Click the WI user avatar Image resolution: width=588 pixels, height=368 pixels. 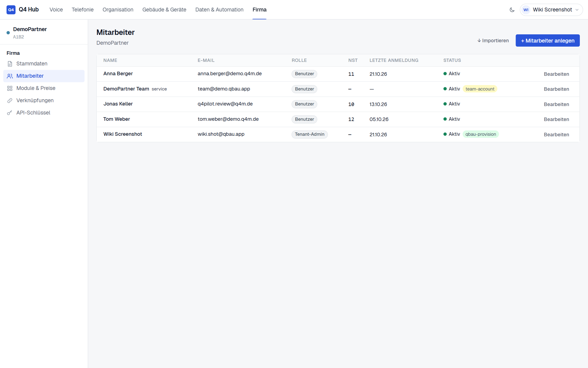(x=526, y=10)
